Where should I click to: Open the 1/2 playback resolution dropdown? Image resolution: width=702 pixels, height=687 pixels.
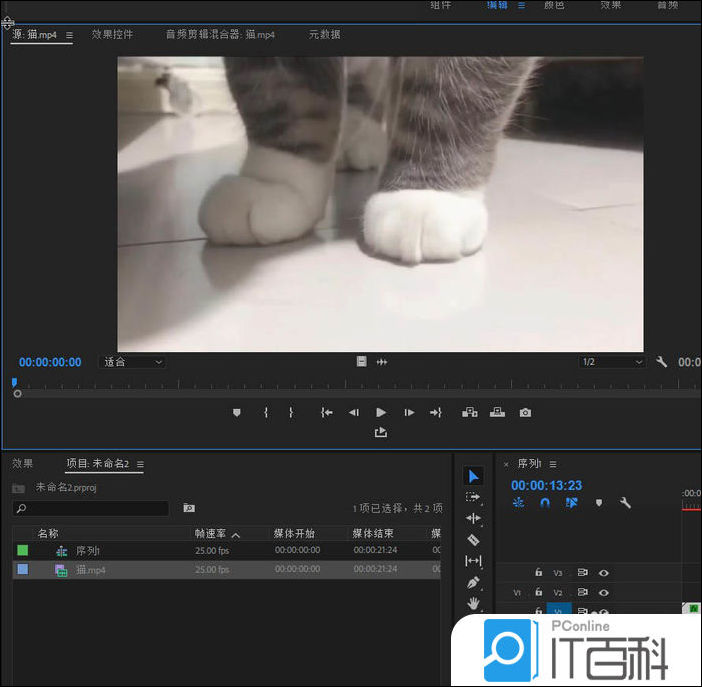612,362
